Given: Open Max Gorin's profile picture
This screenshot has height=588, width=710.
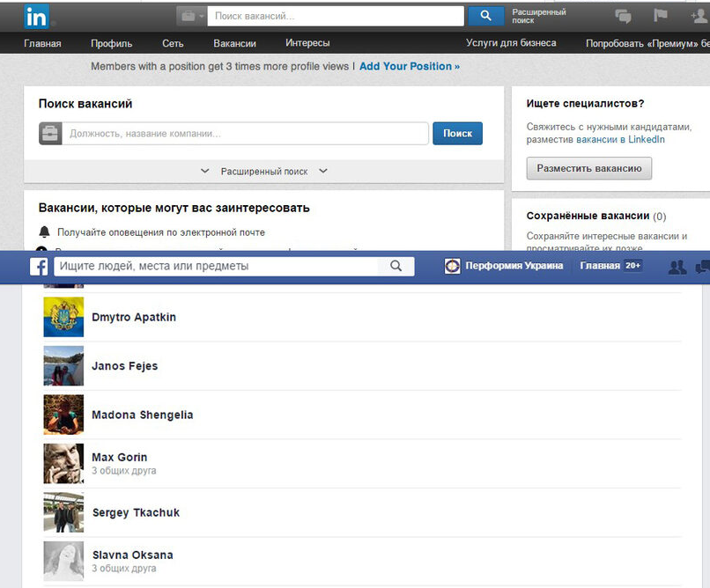Looking at the screenshot, I should [63, 463].
